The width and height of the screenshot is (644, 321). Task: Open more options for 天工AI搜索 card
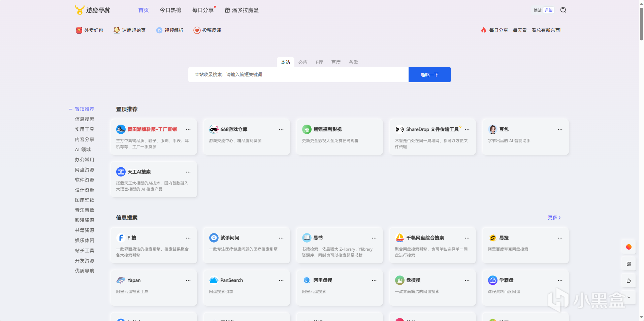click(188, 172)
